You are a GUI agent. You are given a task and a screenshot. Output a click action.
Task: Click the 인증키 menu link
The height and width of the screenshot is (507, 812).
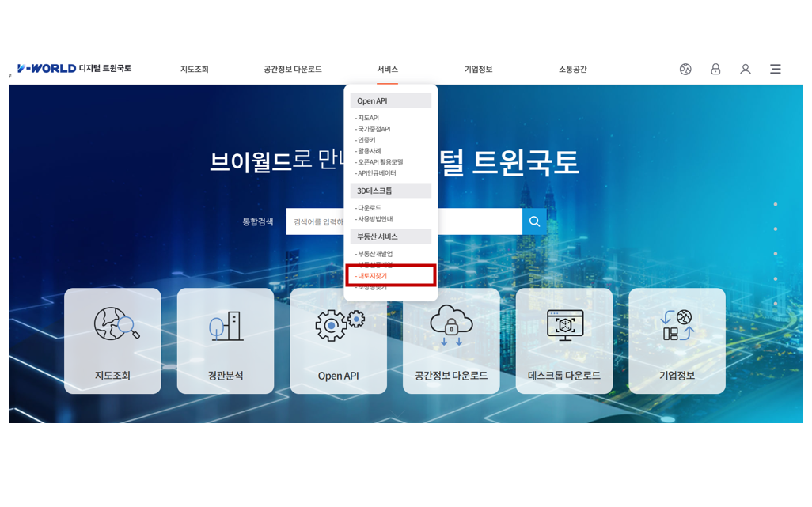coord(367,140)
